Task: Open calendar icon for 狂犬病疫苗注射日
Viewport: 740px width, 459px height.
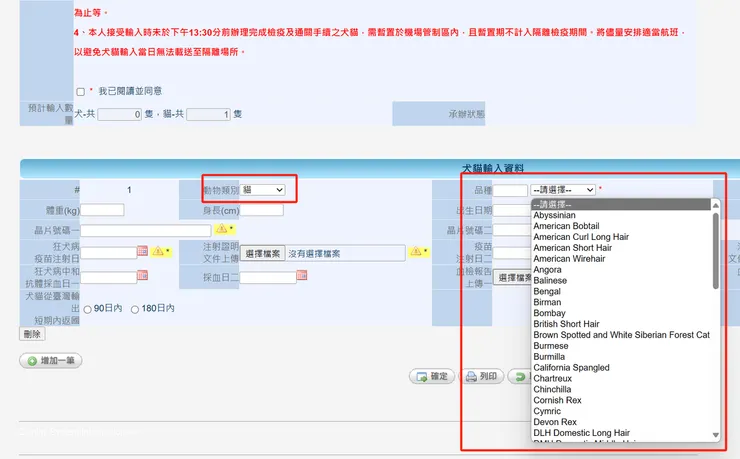Action: click(143, 250)
